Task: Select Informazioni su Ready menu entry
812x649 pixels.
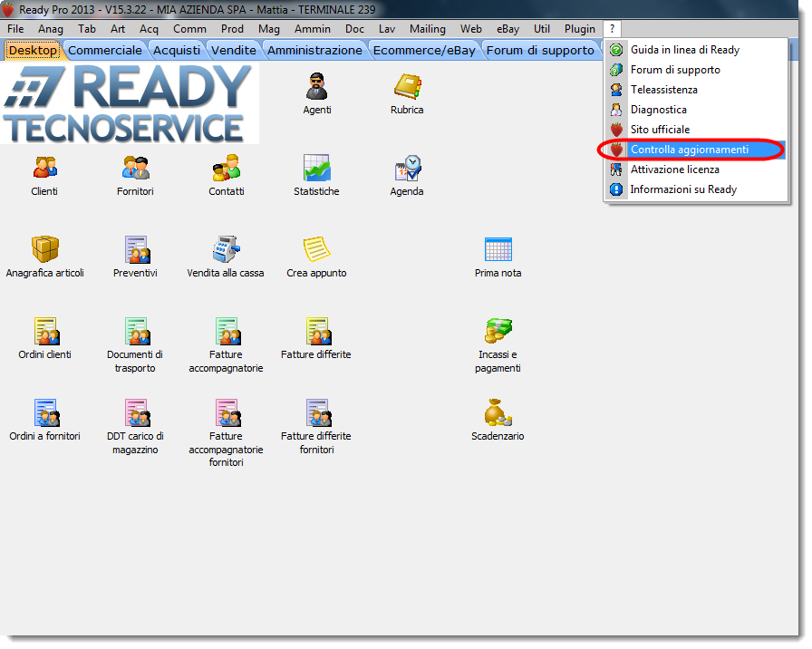Action: point(696,189)
